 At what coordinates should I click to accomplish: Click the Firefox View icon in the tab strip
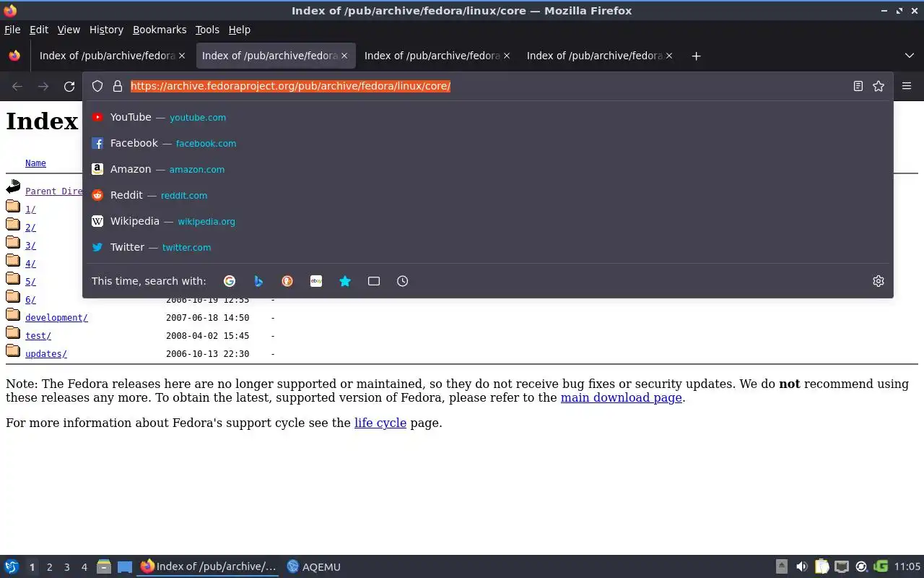(x=14, y=56)
